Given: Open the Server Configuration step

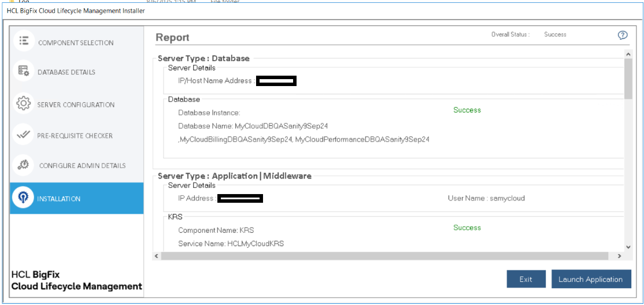Looking at the screenshot, I should tap(76, 105).
